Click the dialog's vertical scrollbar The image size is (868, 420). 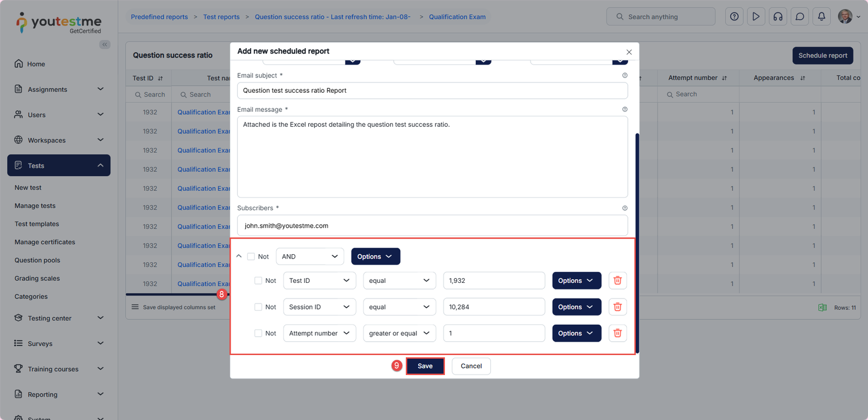click(637, 243)
